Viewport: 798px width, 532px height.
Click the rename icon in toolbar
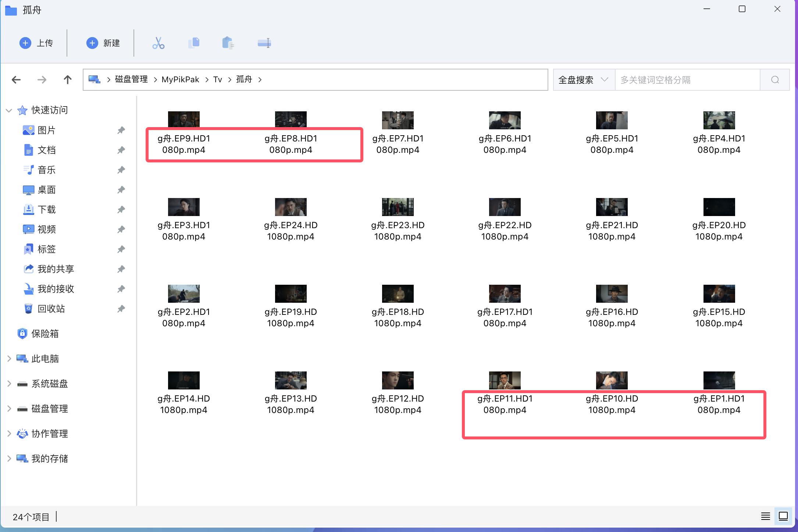264,43
